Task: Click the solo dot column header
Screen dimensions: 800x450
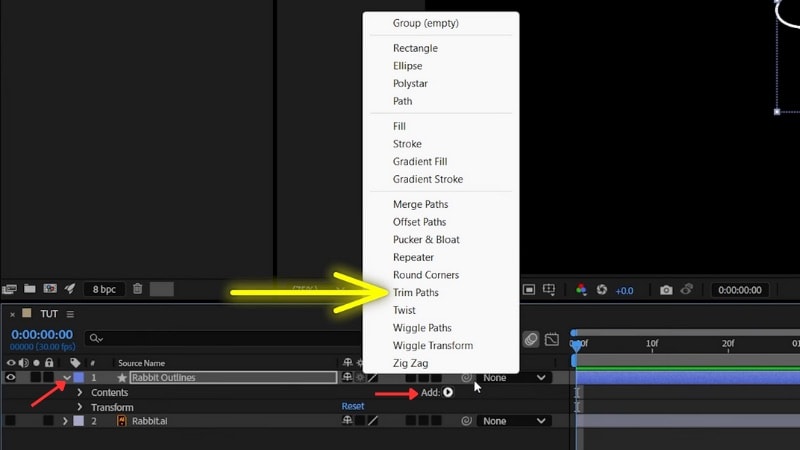Action: (36, 363)
